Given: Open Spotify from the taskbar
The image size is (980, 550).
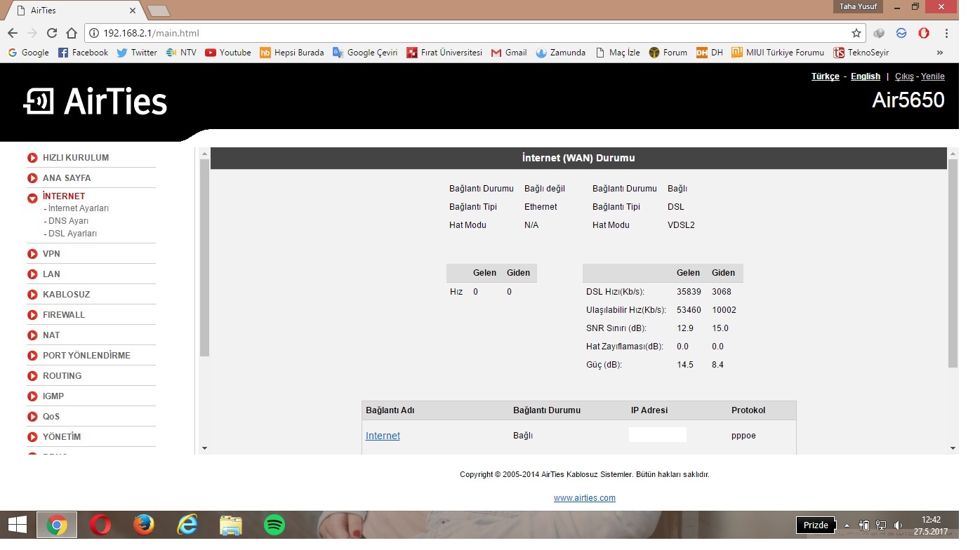Looking at the screenshot, I should [x=274, y=525].
